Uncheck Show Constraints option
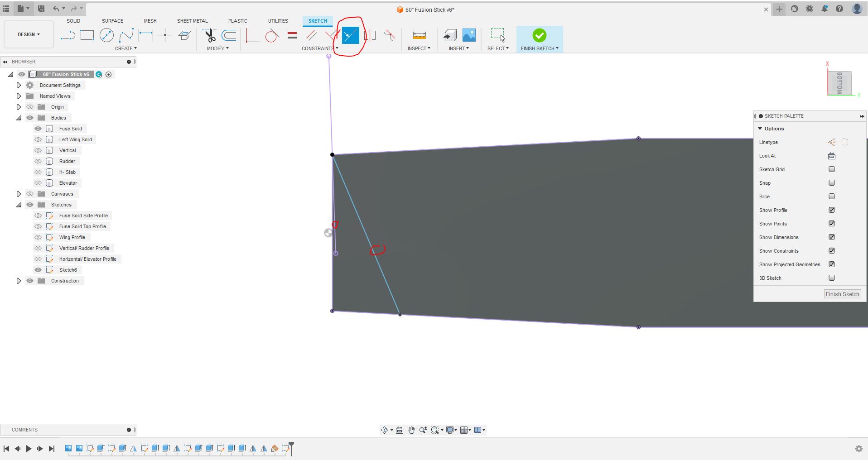868x460 pixels. pos(832,251)
